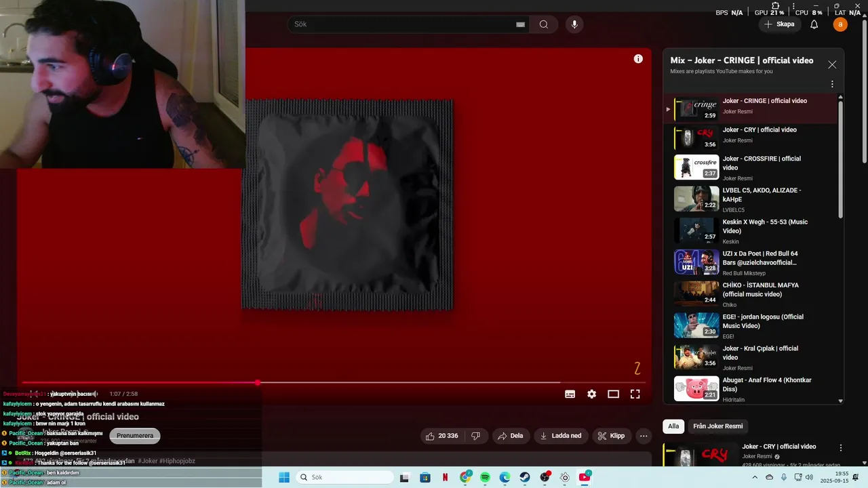The height and width of the screenshot is (488, 868).
Task: Launch Netflix from taskbar
Action: click(x=445, y=477)
